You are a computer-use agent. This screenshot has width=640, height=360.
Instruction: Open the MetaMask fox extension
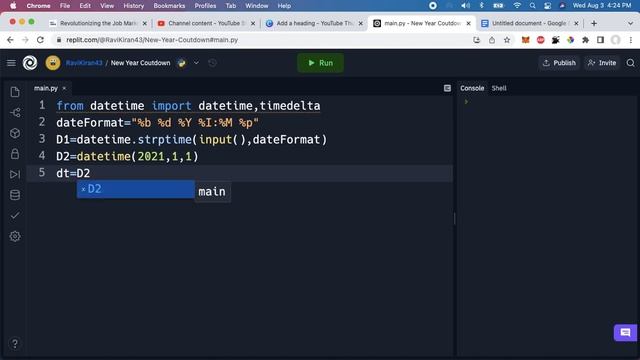526,40
